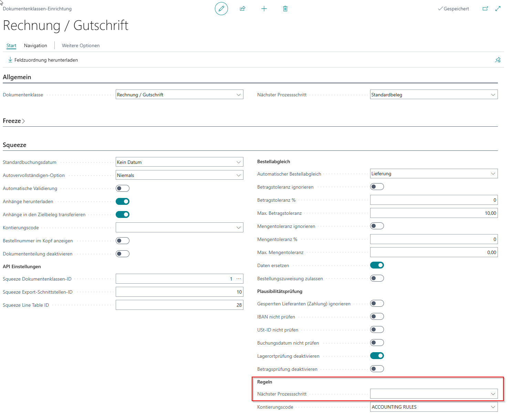The height and width of the screenshot is (420, 522).
Task: Click the pin icon on action bar
Action: click(x=498, y=60)
